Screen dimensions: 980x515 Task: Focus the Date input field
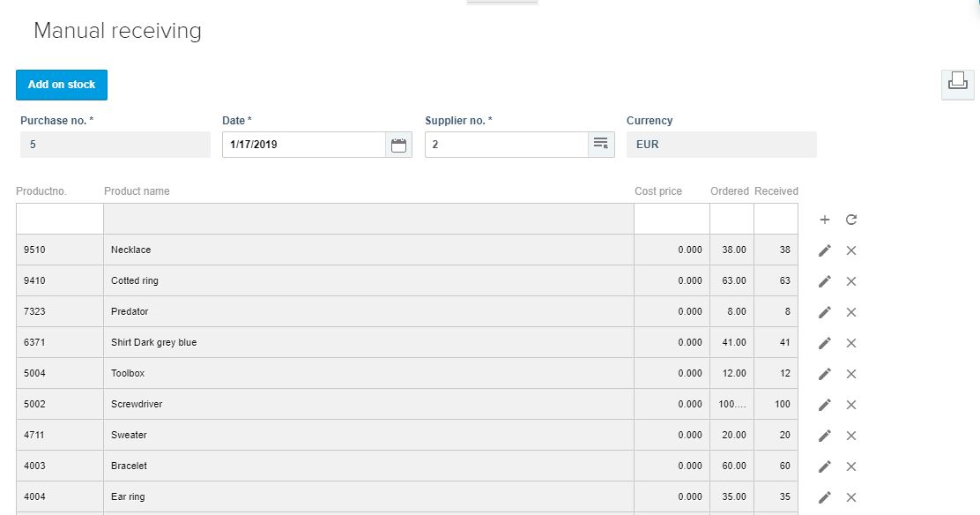(x=304, y=145)
